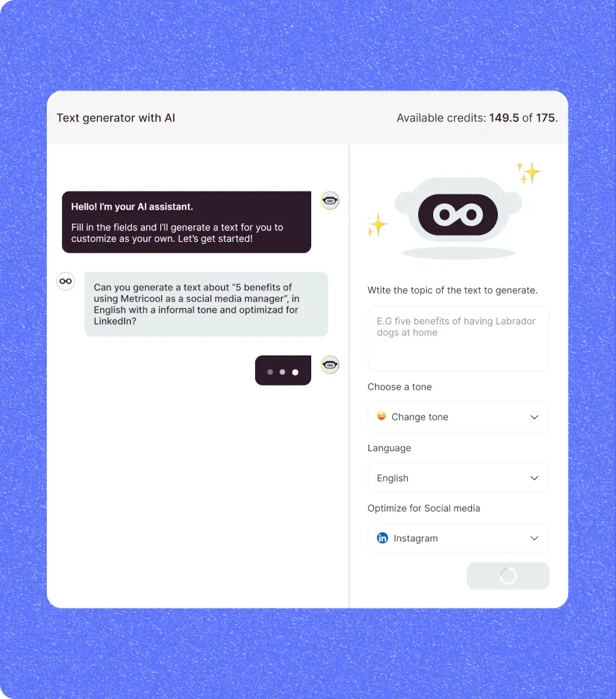616x699 pixels.
Task: Click the large robot mascot illustration
Action: [x=458, y=218]
